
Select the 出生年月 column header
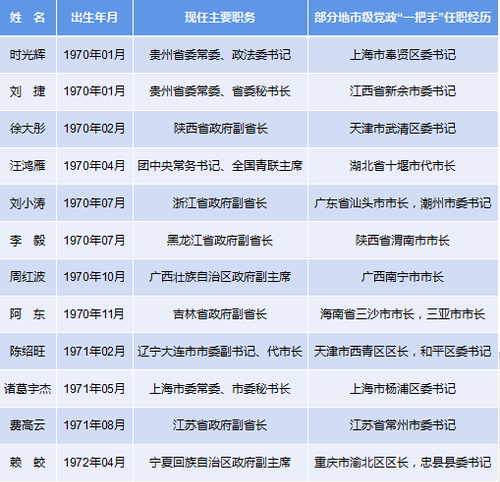pyautogui.click(x=95, y=17)
